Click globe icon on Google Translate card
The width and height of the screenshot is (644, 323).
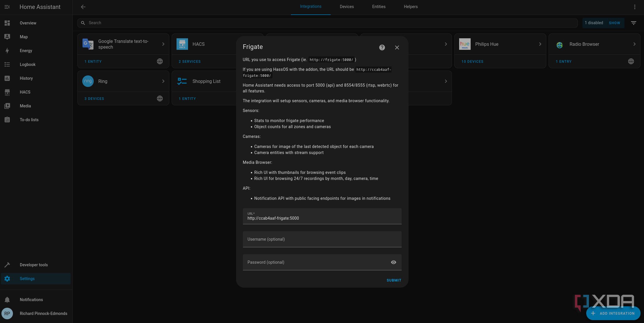pyautogui.click(x=160, y=62)
